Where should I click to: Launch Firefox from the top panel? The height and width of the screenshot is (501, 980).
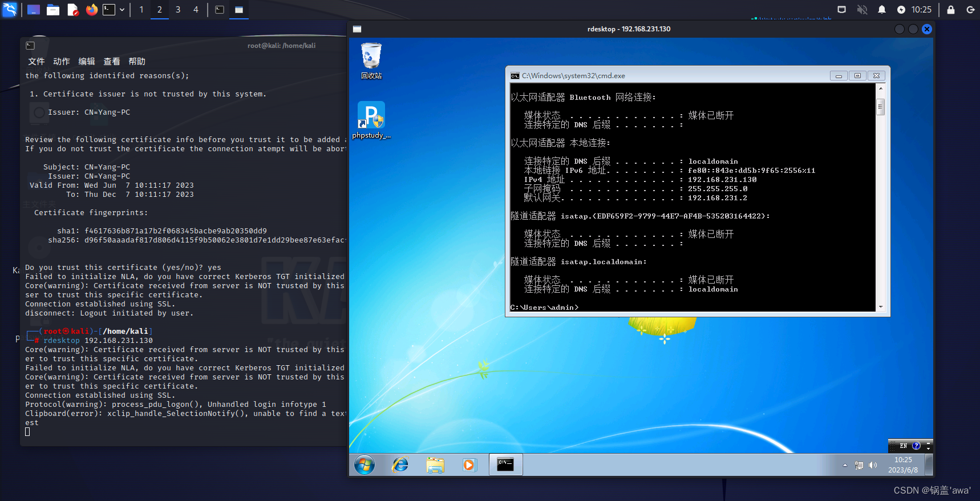point(92,10)
